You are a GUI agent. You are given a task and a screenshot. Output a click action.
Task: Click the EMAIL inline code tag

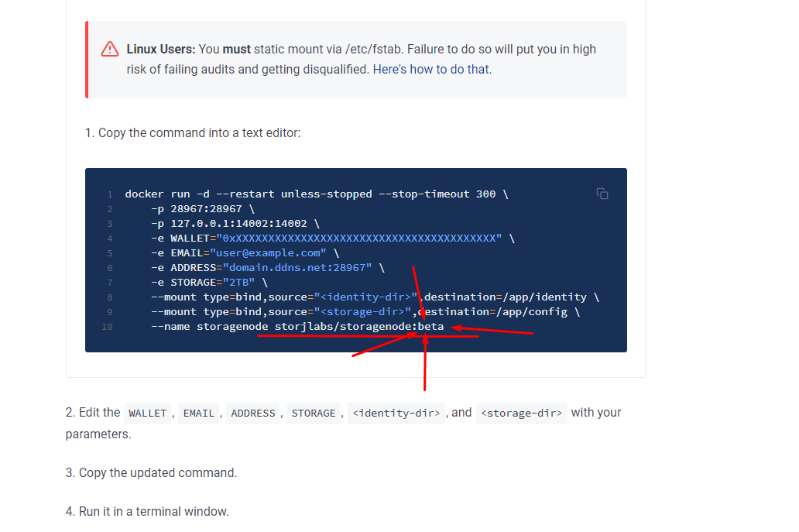198,414
